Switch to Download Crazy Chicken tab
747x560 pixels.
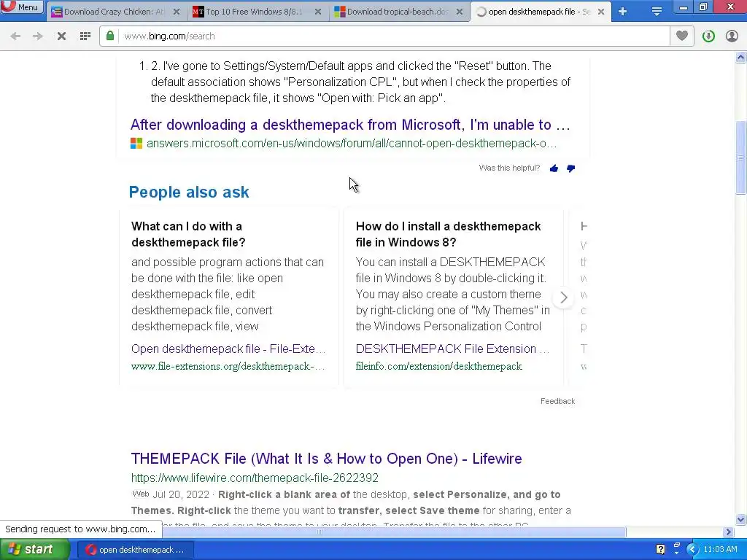coord(113,12)
